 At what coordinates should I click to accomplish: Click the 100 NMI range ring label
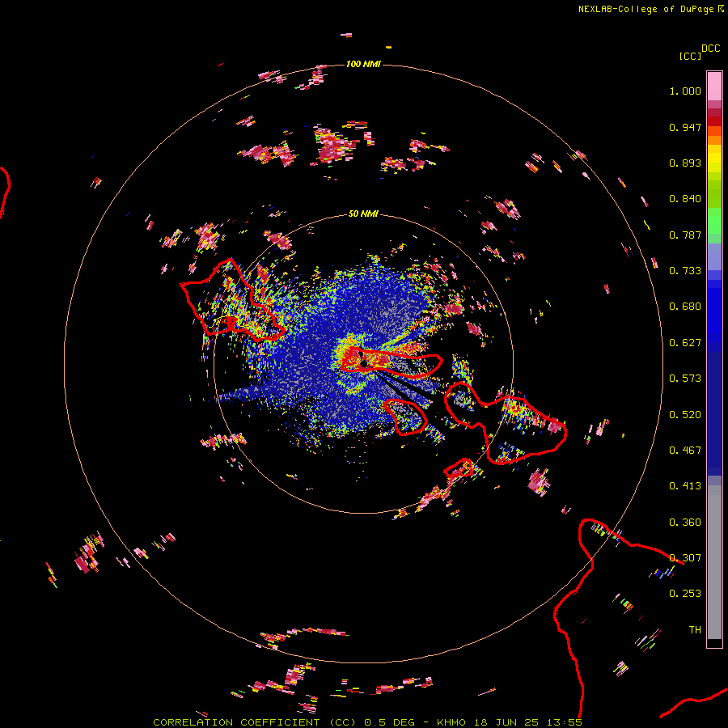click(363, 64)
